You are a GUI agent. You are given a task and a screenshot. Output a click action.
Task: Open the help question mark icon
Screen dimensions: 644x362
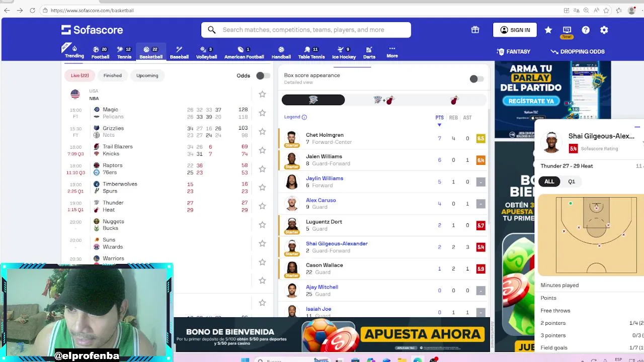click(586, 30)
